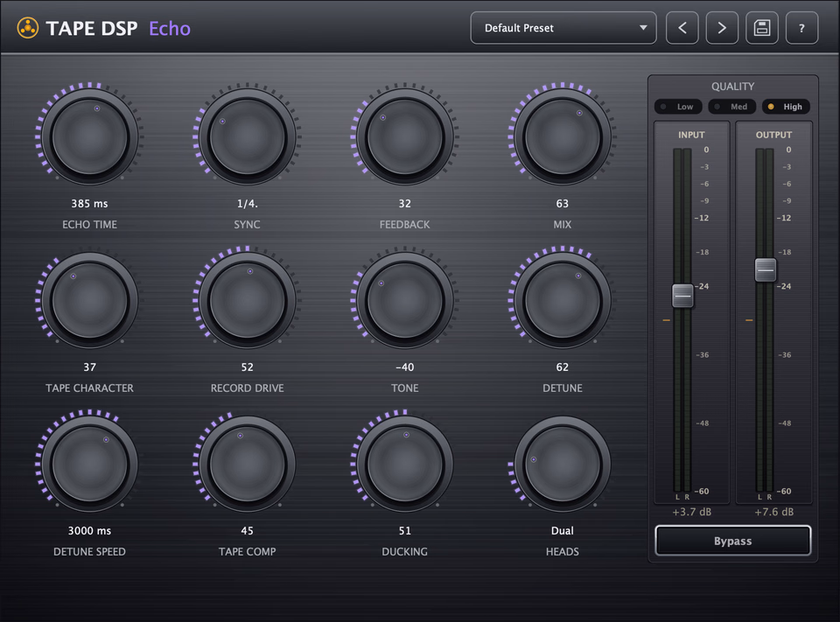Click the Detune Speed knob
This screenshot has height=622, width=840.
point(89,465)
